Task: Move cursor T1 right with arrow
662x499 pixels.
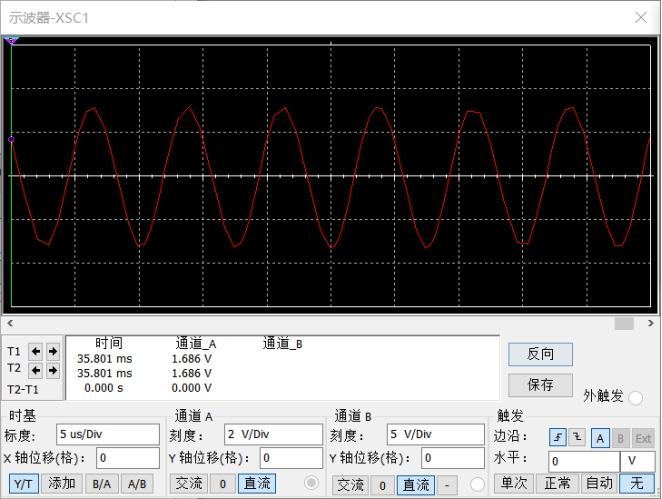Action: 53,351
